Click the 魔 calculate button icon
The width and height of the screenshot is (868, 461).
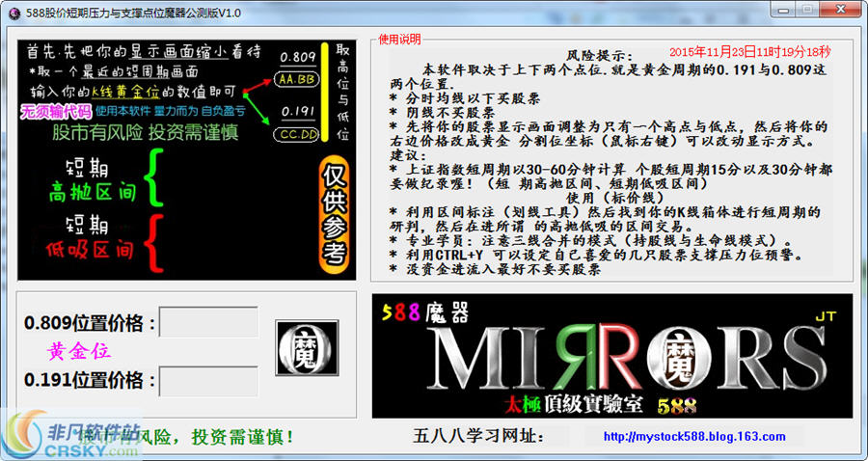(x=307, y=347)
